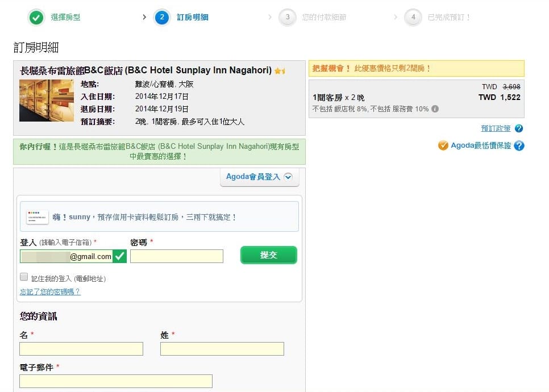Image resolution: width=549 pixels, height=392 pixels.
Task: Click the 密碼 password input field
Action: click(176, 256)
